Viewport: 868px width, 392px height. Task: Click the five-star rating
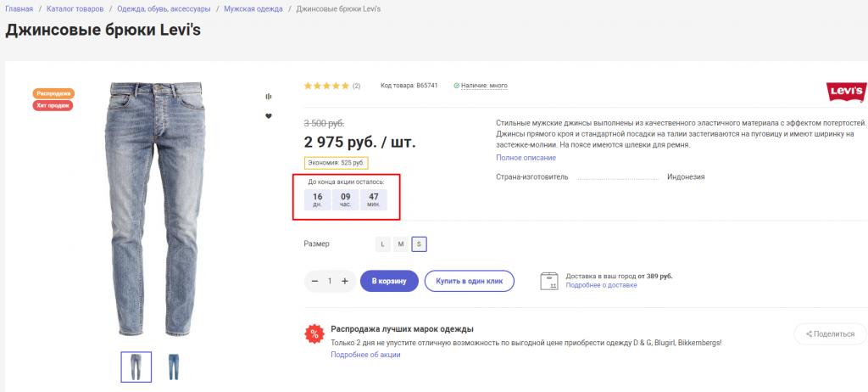[x=326, y=86]
